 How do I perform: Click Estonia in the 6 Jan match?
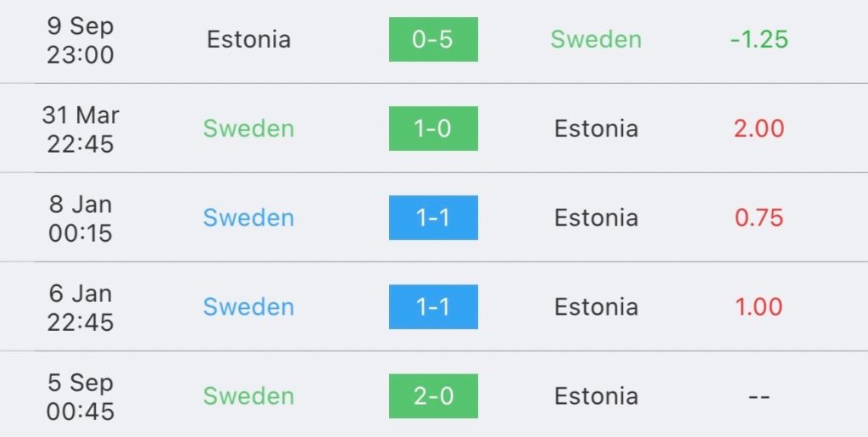click(596, 307)
